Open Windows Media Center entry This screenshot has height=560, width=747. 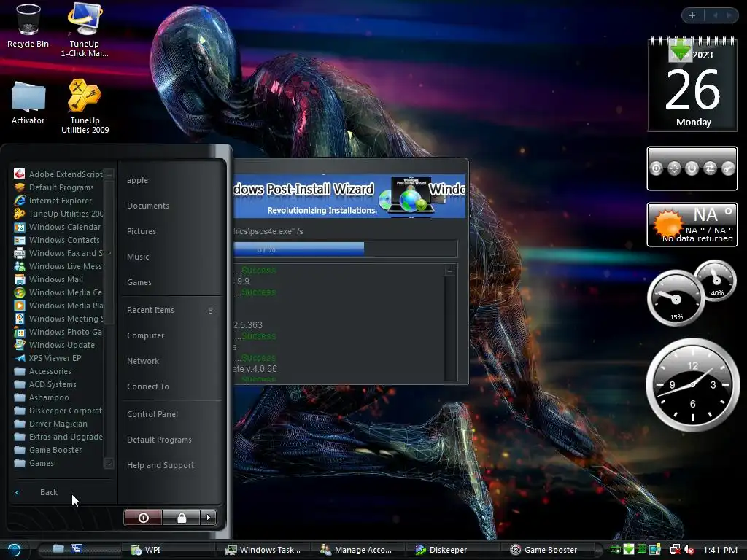tap(58, 292)
